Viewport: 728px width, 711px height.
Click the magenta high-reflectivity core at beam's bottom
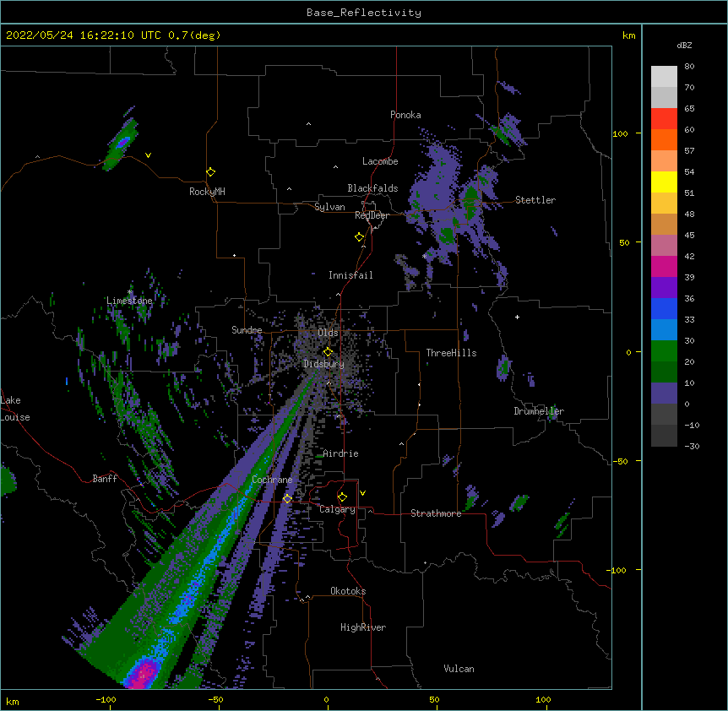tap(144, 673)
